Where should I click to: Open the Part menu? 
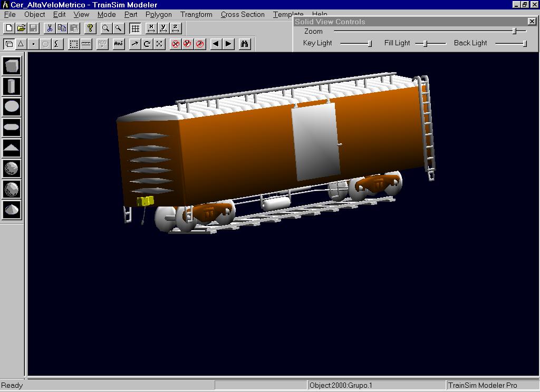[x=131, y=14]
